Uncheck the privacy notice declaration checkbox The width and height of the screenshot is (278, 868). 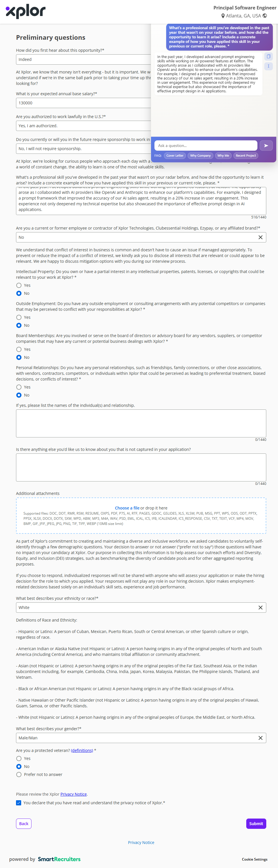[19, 803]
